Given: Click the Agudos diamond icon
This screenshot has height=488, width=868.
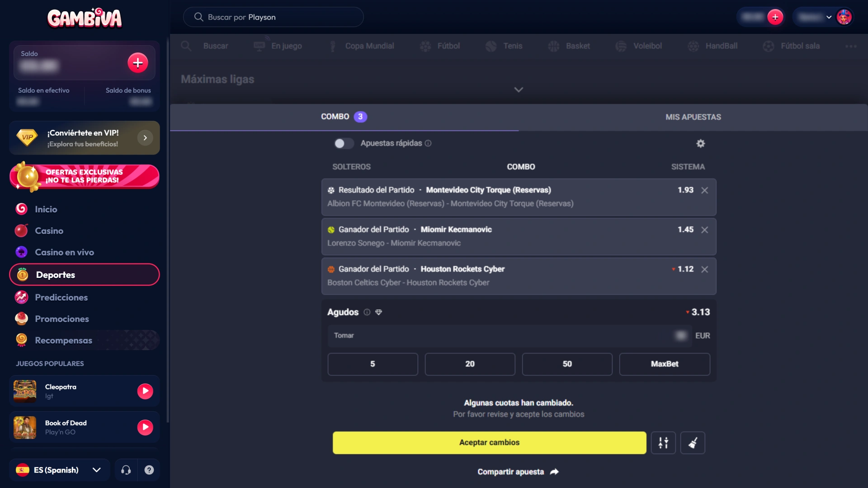Looking at the screenshot, I should point(379,312).
